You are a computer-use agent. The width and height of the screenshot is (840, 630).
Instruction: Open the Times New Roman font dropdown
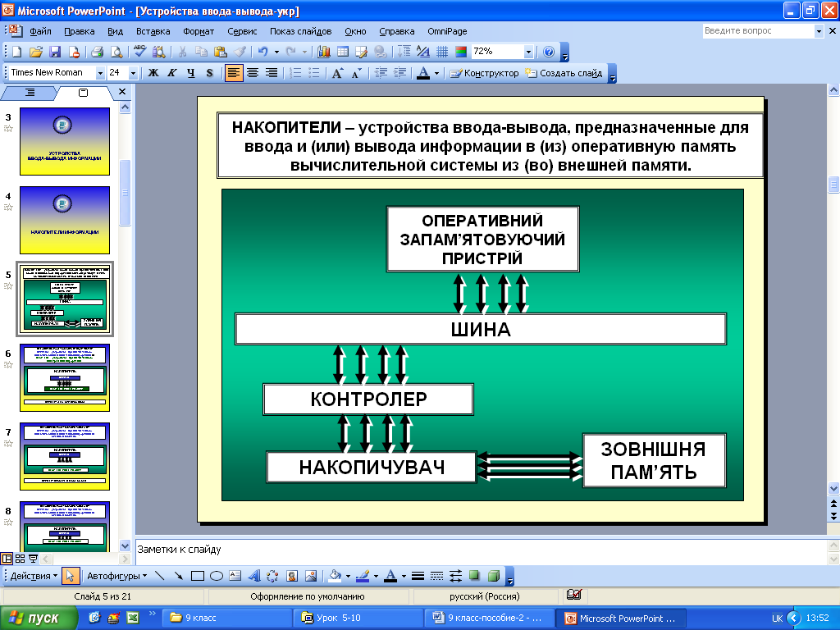coord(100,73)
